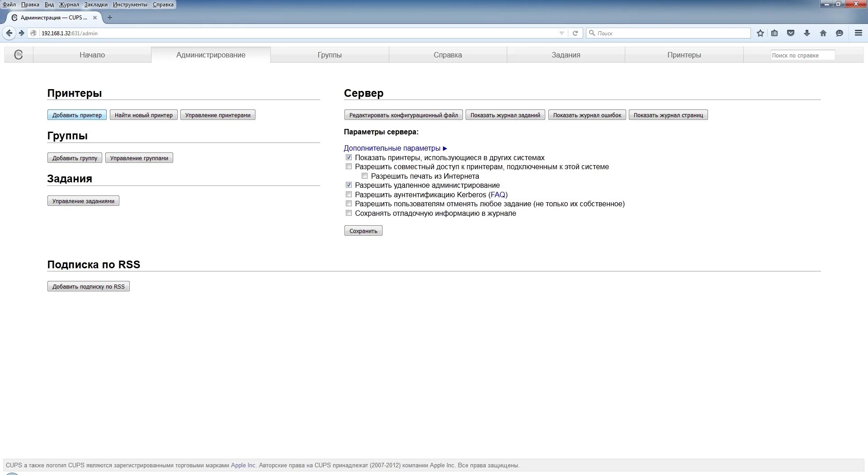The image size is (868, 475).
Task: Close the CUPS administration tab
Action: (95, 18)
